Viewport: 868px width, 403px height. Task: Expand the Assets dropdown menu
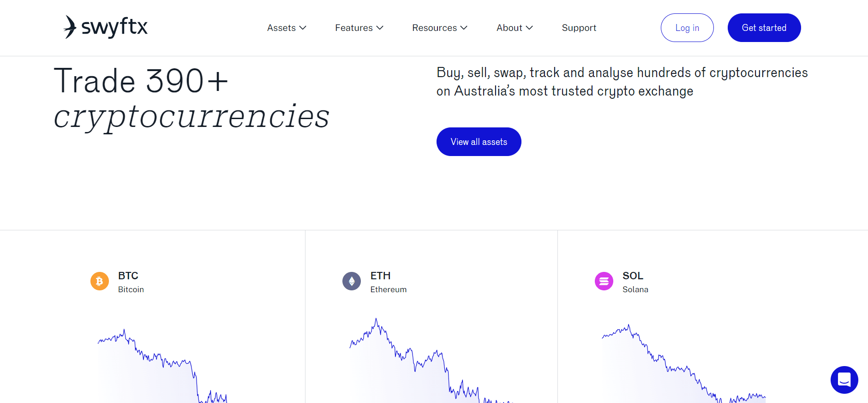pyautogui.click(x=287, y=28)
